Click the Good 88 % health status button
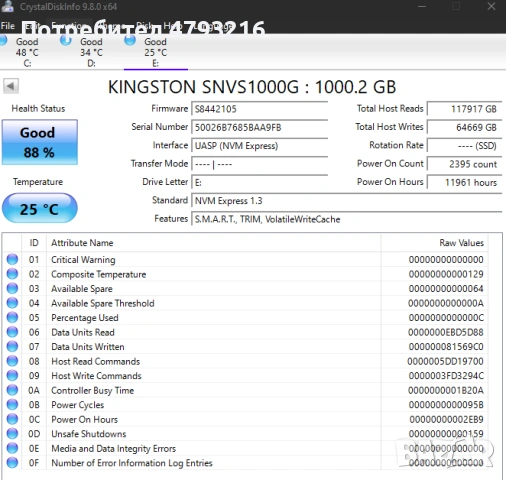The width and height of the screenshot is (506, 480). tap(40, 142)
